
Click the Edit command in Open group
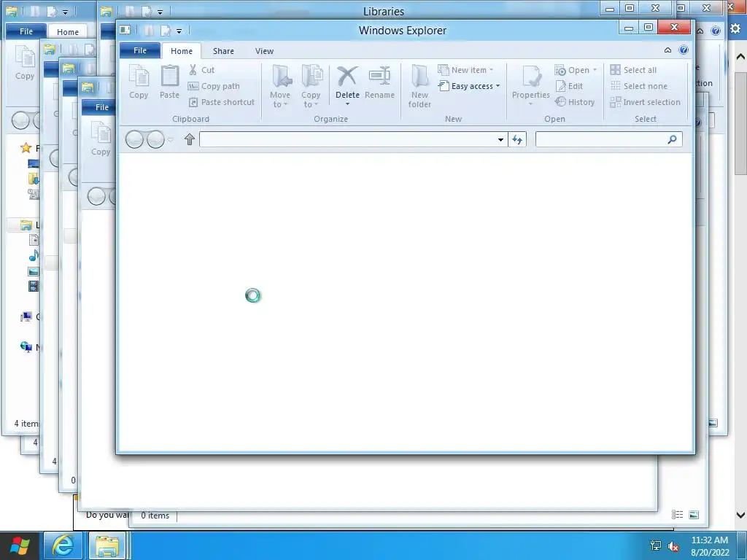pos(569,86)
